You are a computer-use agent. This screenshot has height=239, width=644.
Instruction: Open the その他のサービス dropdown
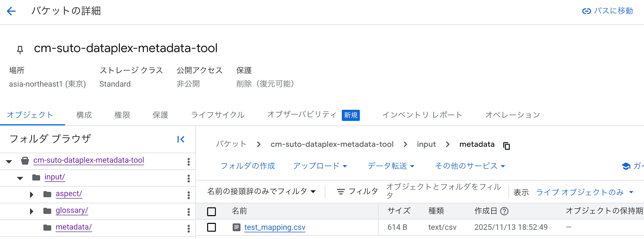tap(470, 166)
